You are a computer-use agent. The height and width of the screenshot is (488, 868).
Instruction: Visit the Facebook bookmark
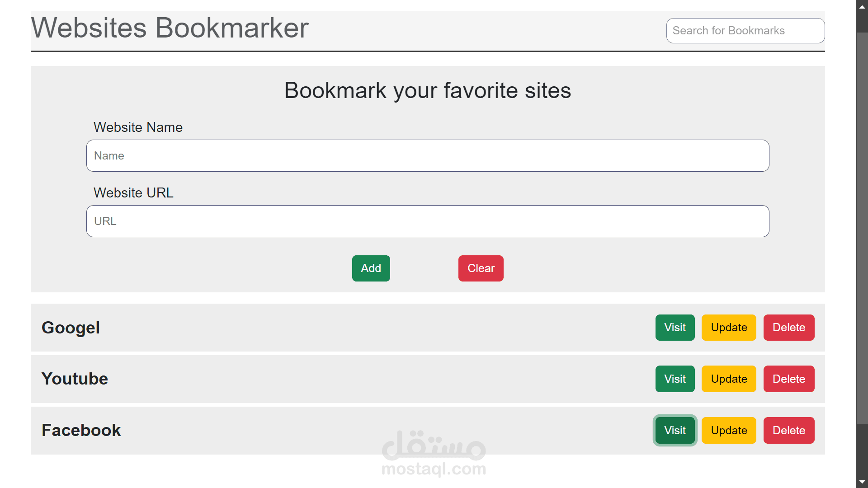point(675,431)
